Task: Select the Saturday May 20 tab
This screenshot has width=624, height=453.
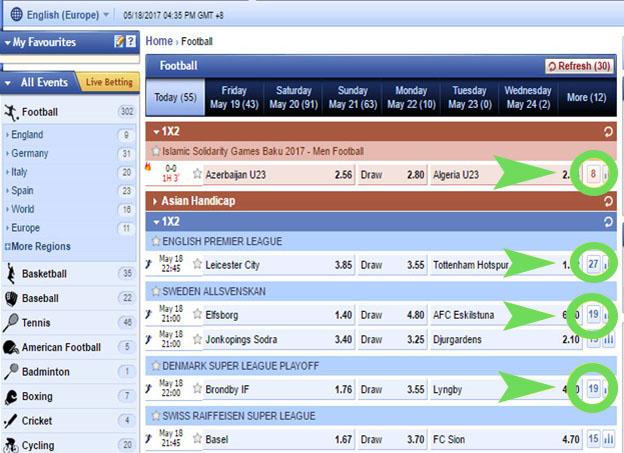Action: (x=293, y=97)
